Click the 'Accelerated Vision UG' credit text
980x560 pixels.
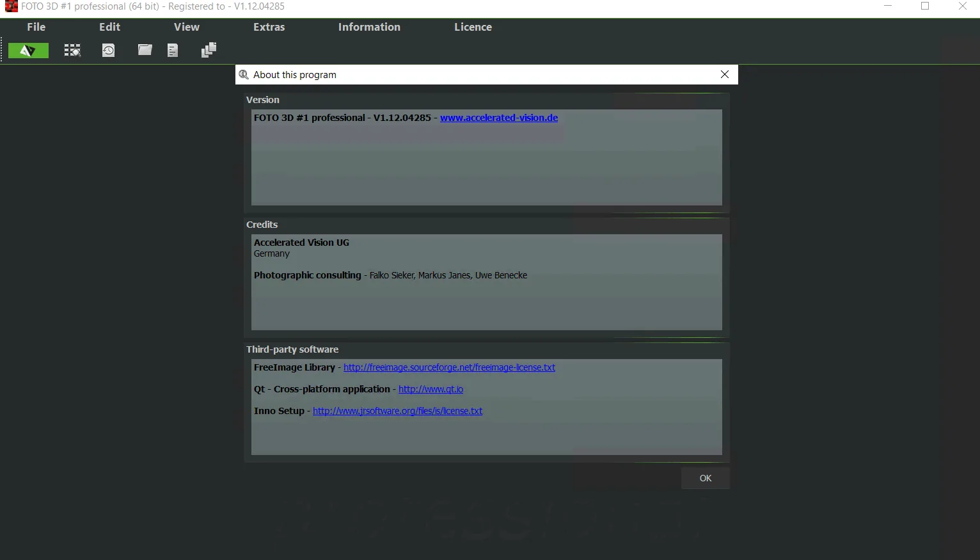[x=301, y=243]
